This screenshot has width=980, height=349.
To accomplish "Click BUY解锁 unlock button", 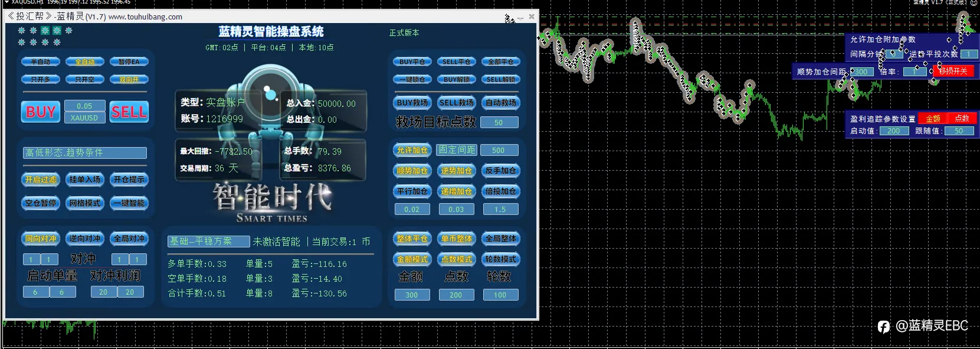I will [x=457, y=79].
